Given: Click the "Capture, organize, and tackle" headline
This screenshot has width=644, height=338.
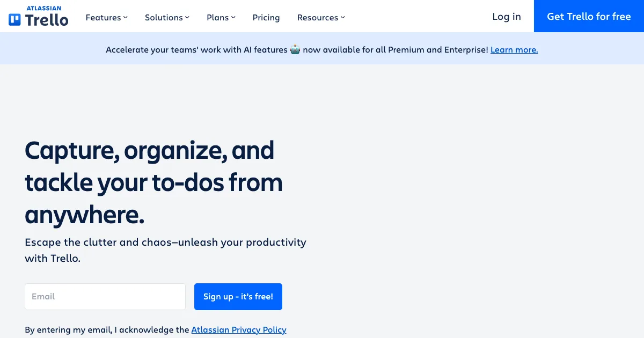Looking at the screenshot, I should (x=153, y=182).
